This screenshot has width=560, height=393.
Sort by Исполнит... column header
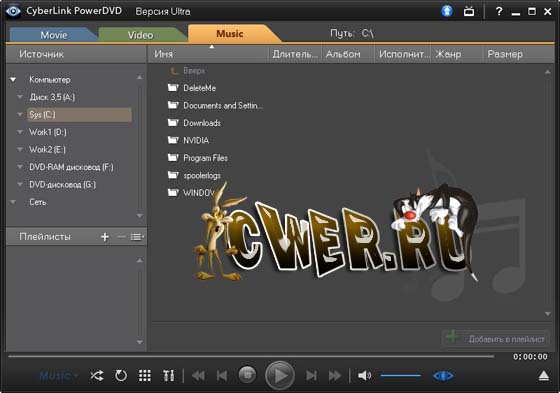pos(402,54)
